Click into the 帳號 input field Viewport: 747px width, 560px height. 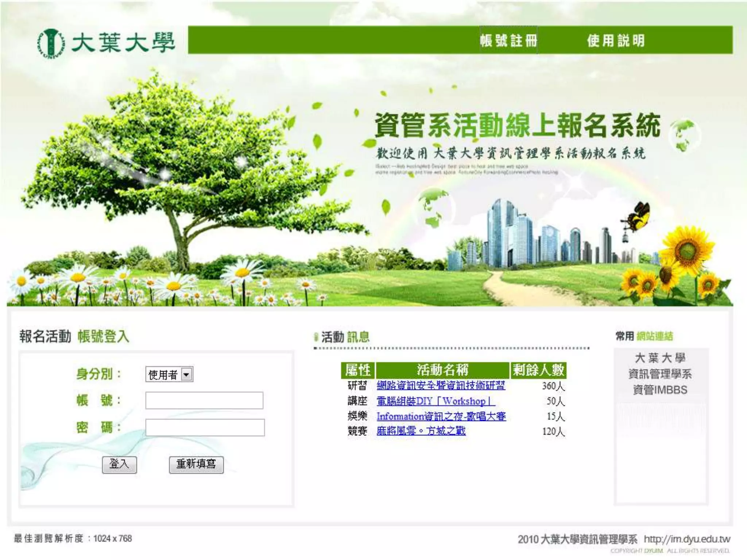point(204,400)
